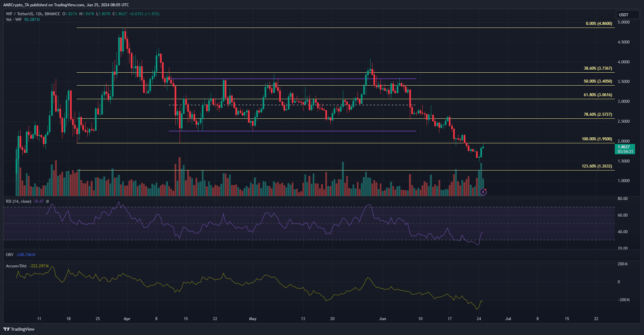The height and width of the screenshot is (335, 644).
Task: Click the 3.5000 price axis label
Action: tap(623, 82)
